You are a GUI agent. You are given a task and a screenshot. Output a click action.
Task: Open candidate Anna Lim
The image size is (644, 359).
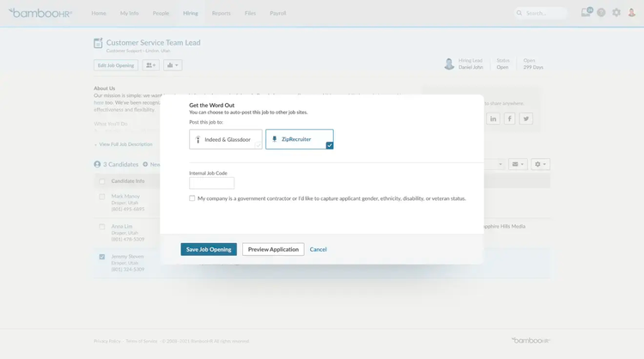[x=122, y=227]
